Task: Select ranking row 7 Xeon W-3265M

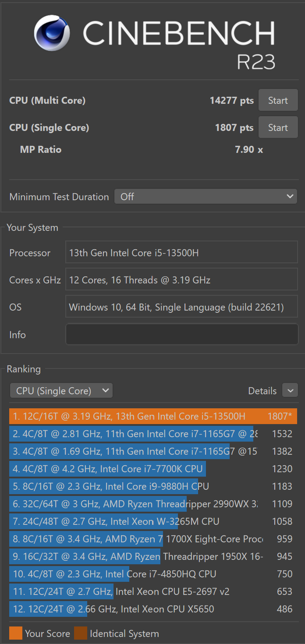Action: pos(153,521)
